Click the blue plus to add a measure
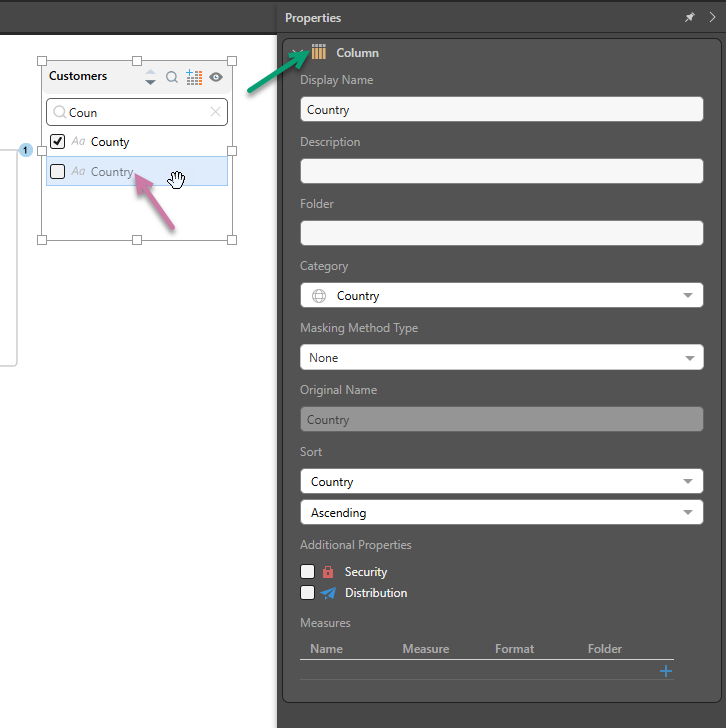This screenshot has width=726, height=728. (x=666, y=671)
